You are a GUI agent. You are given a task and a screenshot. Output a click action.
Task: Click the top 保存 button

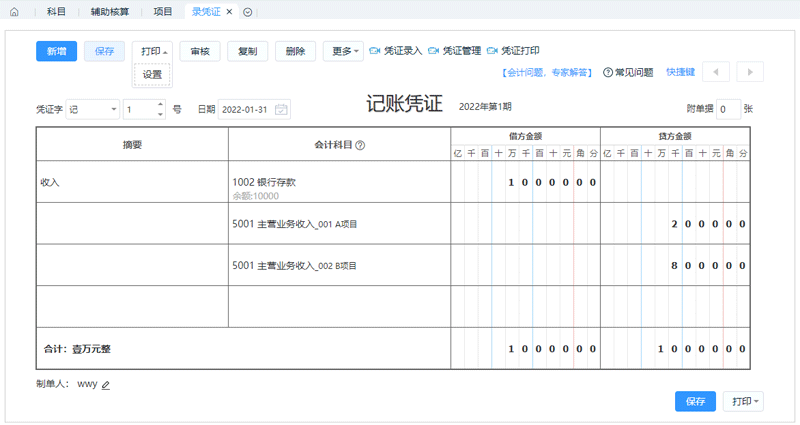click(105, 51)
